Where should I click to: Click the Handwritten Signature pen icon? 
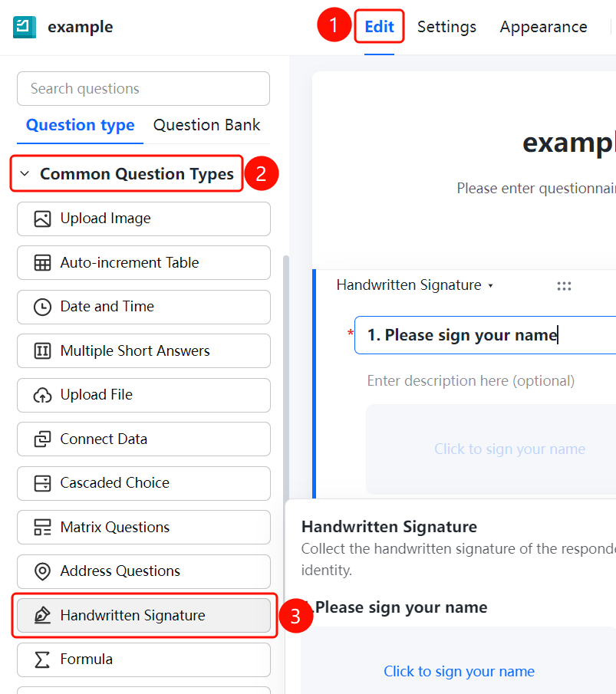point(42,615)
